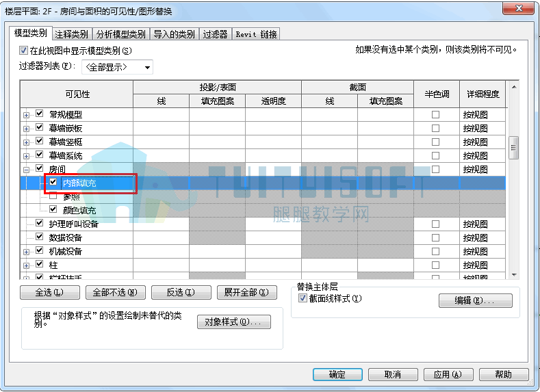
Task: Open the 过滤器列表 dropdown
Action: click(117, 67)
